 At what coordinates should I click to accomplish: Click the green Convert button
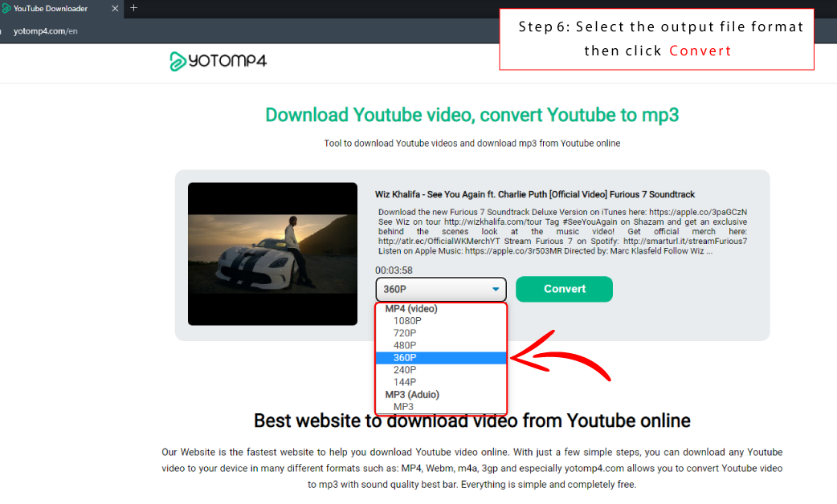pos(564,289)
